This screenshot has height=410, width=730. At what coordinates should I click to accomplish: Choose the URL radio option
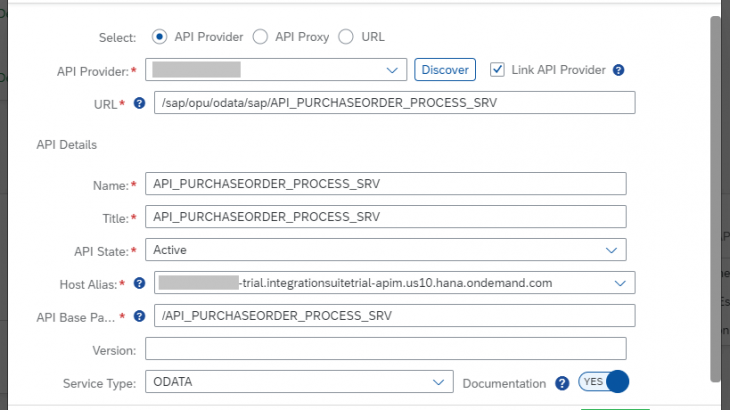(x=347, y=37)
